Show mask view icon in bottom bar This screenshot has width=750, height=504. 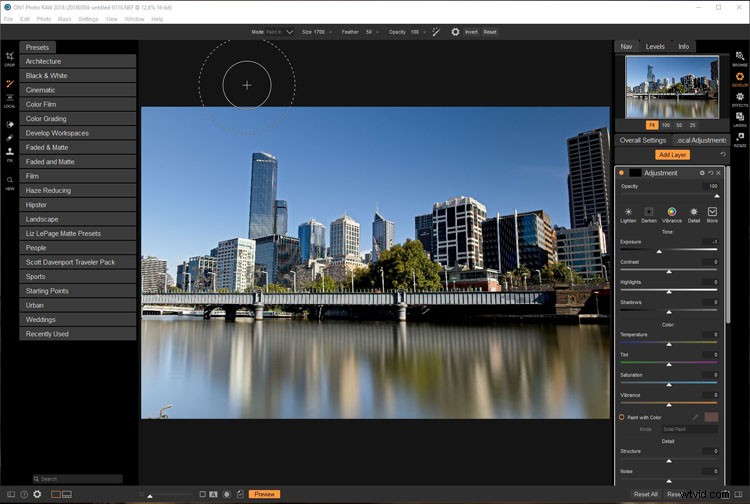227,494
